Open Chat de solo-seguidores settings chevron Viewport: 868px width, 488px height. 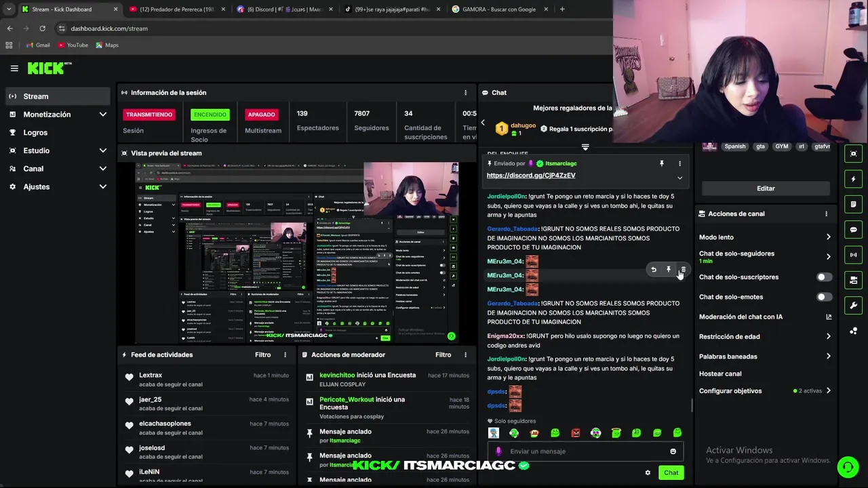pos(828,257)
